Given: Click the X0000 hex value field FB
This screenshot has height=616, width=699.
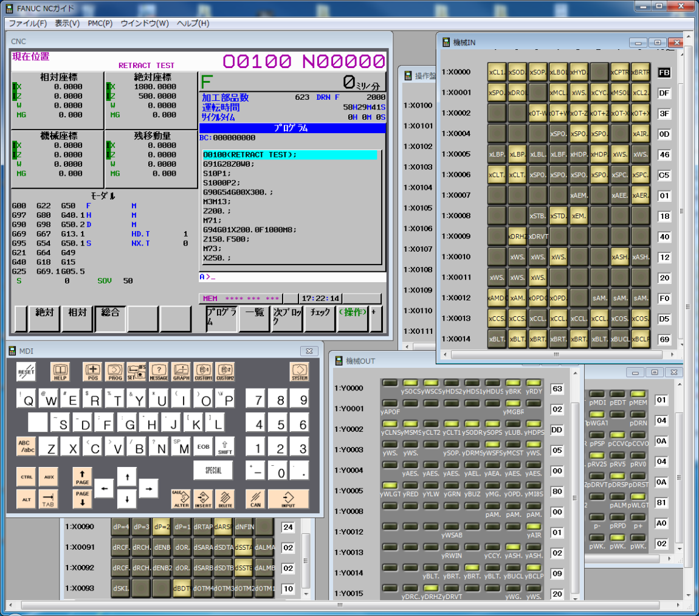Looking at the screenshot, I should (x=664, y=72).
